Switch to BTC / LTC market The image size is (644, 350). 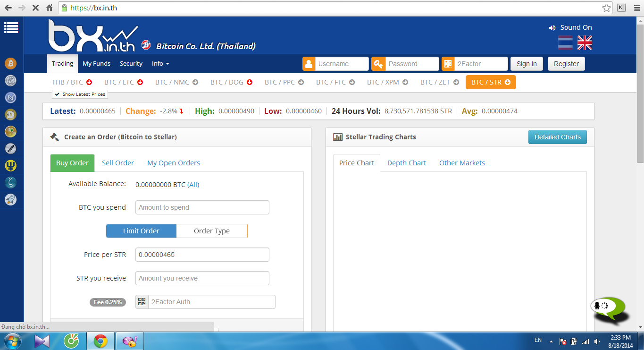coord(124,82)
